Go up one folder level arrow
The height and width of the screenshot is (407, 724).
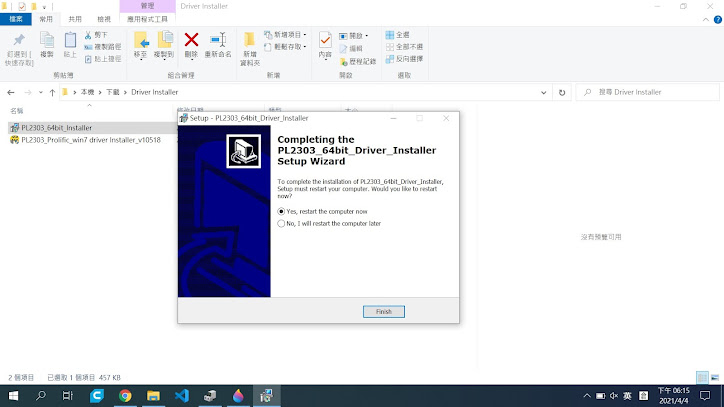tap(52, 92)
